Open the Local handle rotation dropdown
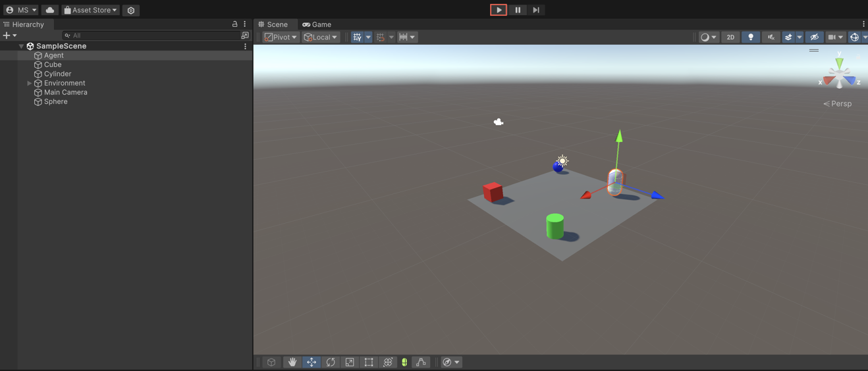Screen dimensions: 868x371 321,37
